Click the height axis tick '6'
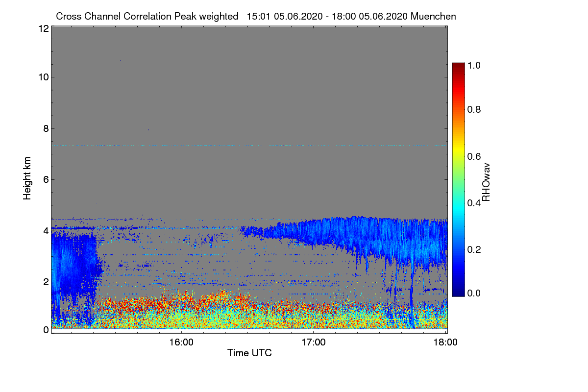This screenshot has width=588, height=392. click(x=46, y=179)
